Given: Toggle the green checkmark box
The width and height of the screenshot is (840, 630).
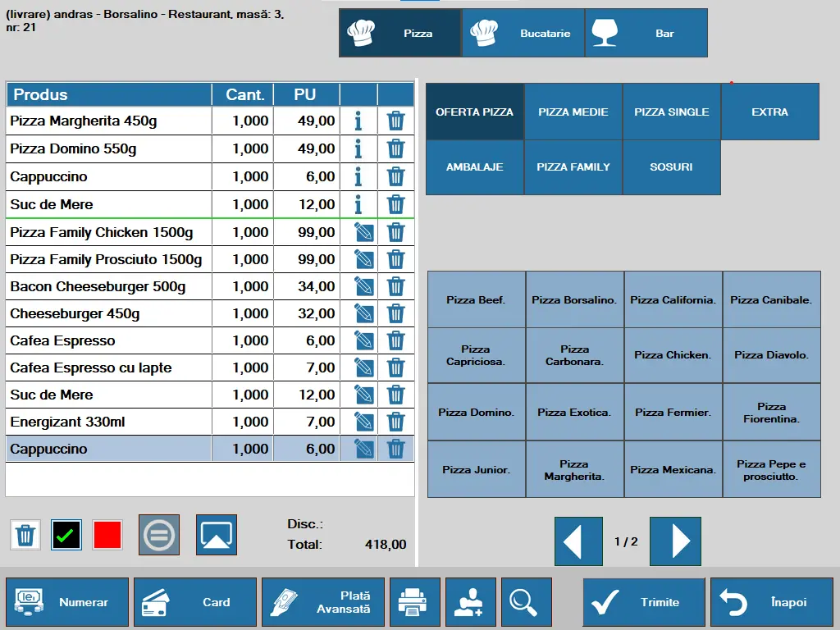Looking at the screenshot, I should (x=66, y=536).
